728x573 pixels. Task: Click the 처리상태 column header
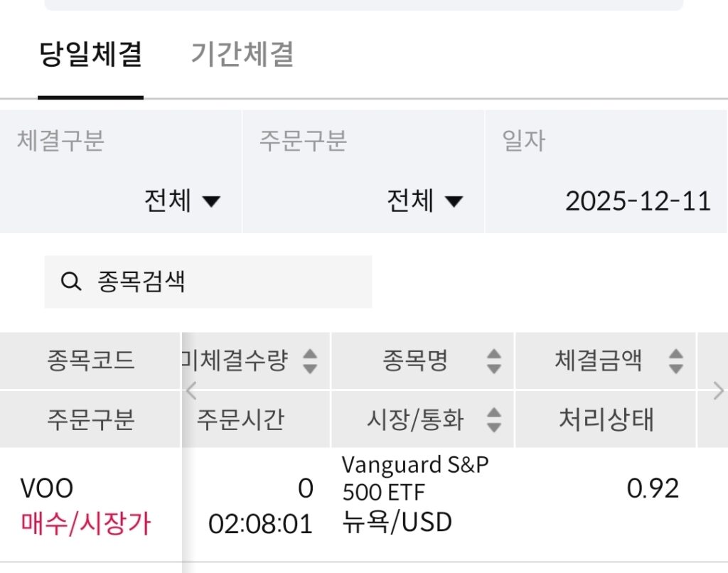(606, 419)
